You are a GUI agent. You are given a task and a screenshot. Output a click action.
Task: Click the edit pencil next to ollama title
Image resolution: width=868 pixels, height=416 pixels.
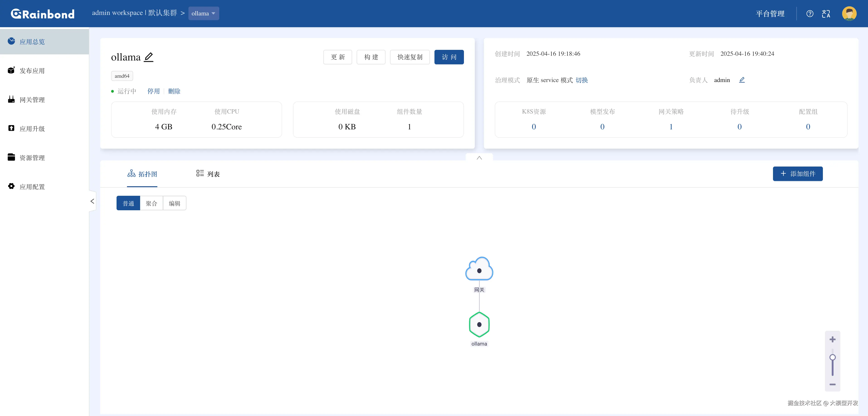click(149, 57)
